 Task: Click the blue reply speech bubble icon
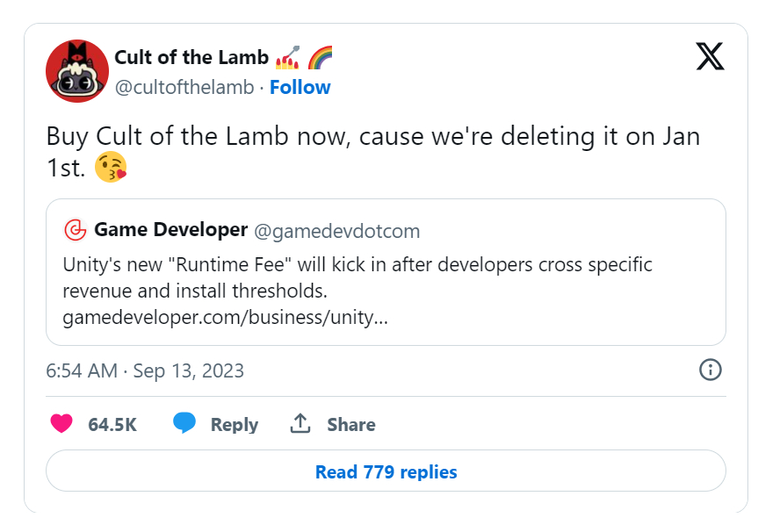184,424
